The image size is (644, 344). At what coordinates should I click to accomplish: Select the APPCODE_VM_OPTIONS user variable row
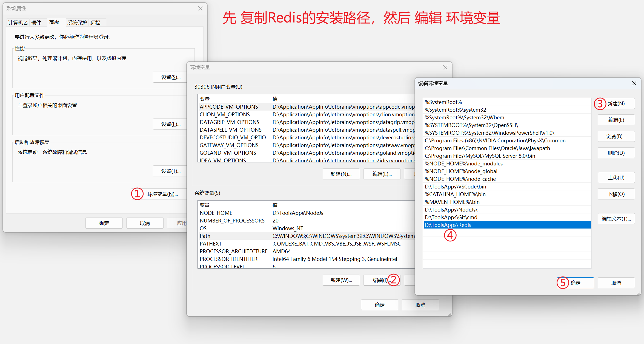pyautogui.click(x=229, y=107)
